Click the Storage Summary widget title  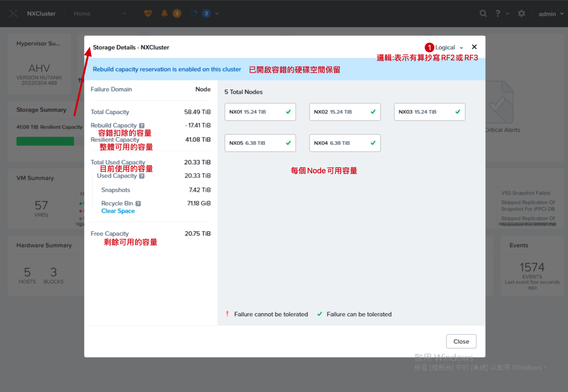coord(41,110)
